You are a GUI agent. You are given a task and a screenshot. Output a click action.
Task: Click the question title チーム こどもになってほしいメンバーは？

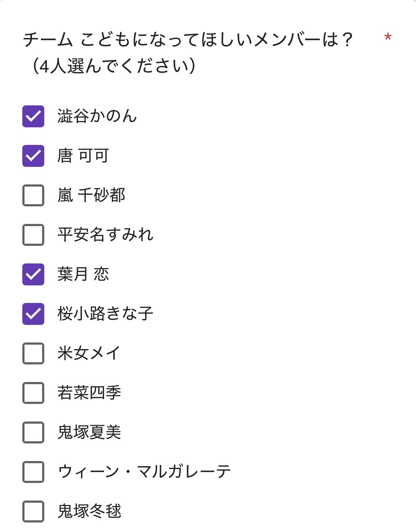[x=187, y=40]
